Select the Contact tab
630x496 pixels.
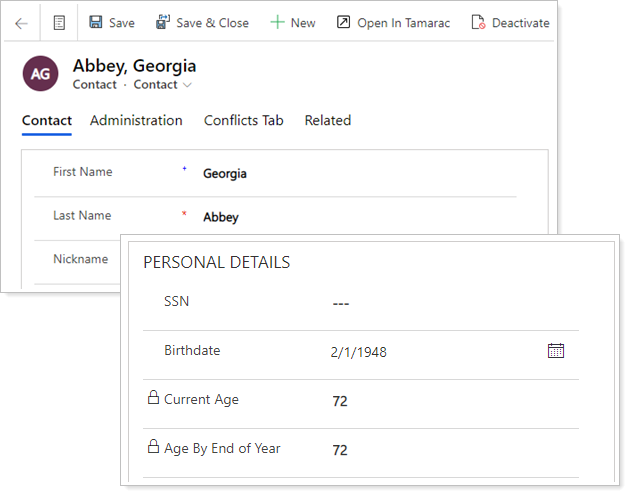click(x=47, y=120)
